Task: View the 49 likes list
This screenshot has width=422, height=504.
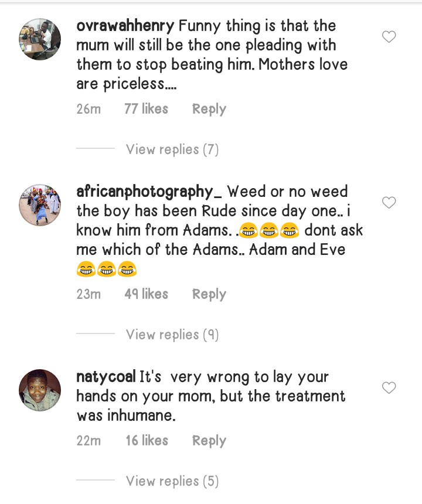Action: [x=146, y=294]
